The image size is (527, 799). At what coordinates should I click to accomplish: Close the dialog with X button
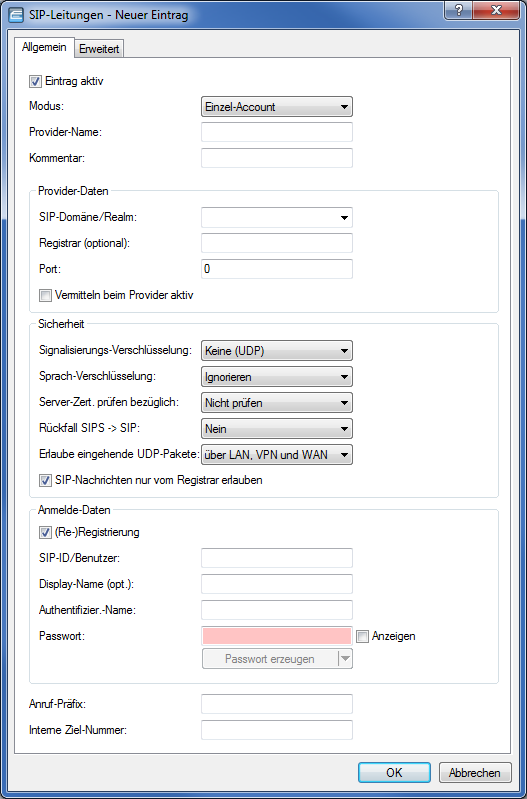(x=494, y=11)
